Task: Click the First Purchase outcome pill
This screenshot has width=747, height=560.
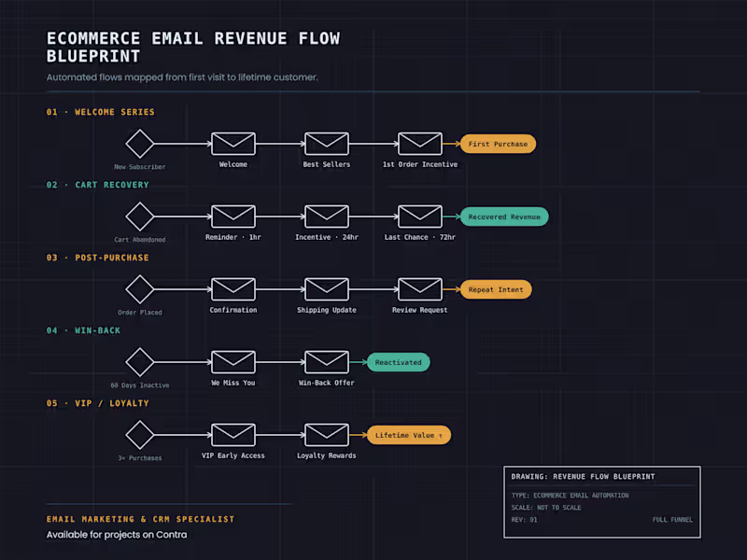Action: [498, 144]
